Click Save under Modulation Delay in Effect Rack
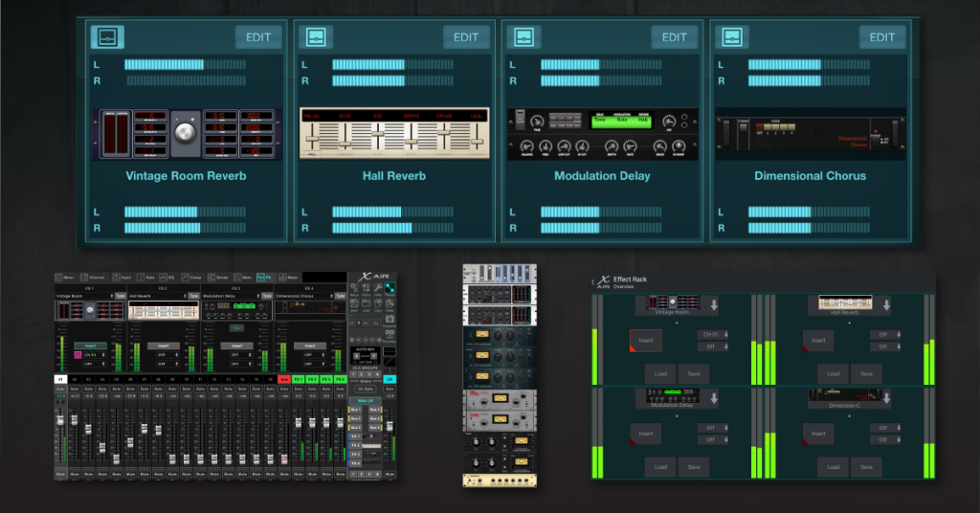Image resolution: width=980 pixels, height=513 pixels. (x=694, y=466)
